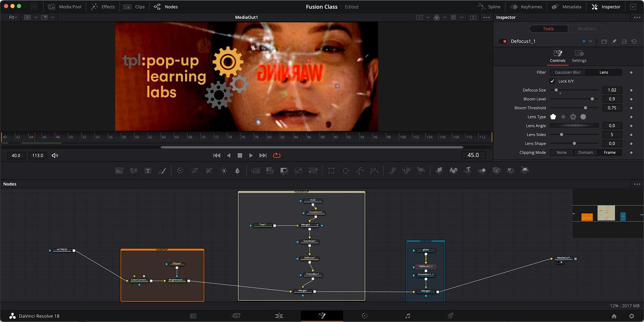This screenshot has height=322, width=644.
Task: Click the Bloom Level slider handle
Action: pos(592,99)
